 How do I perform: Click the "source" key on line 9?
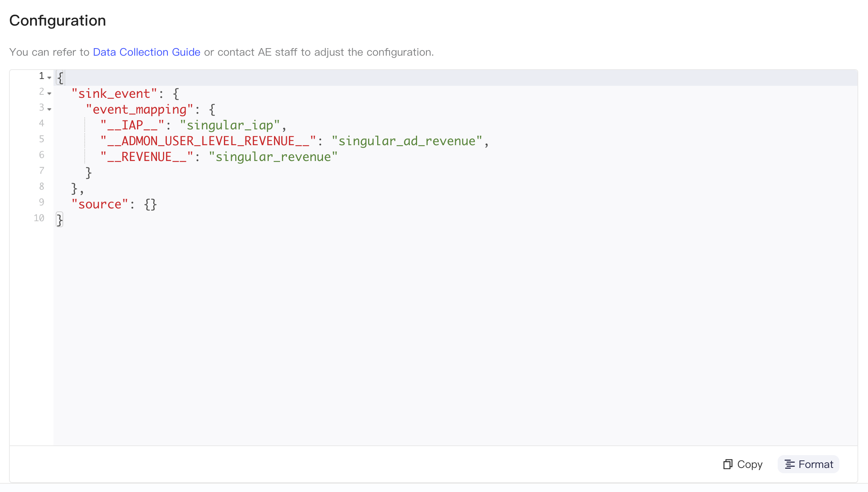click(100, 204)
